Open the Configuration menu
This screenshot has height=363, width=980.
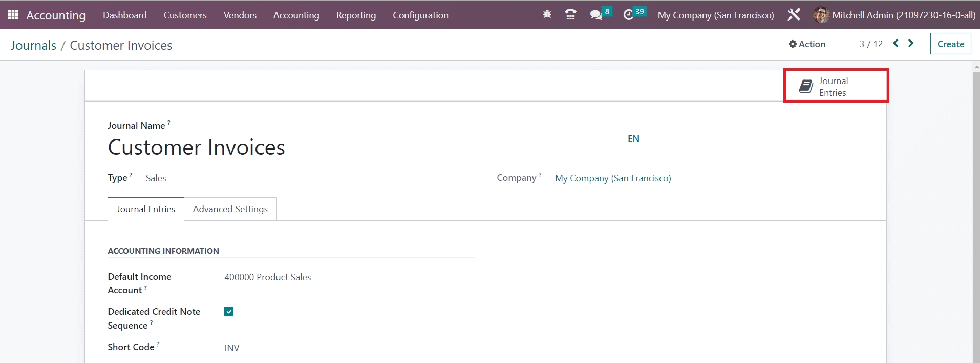click(x=420, y=15)
